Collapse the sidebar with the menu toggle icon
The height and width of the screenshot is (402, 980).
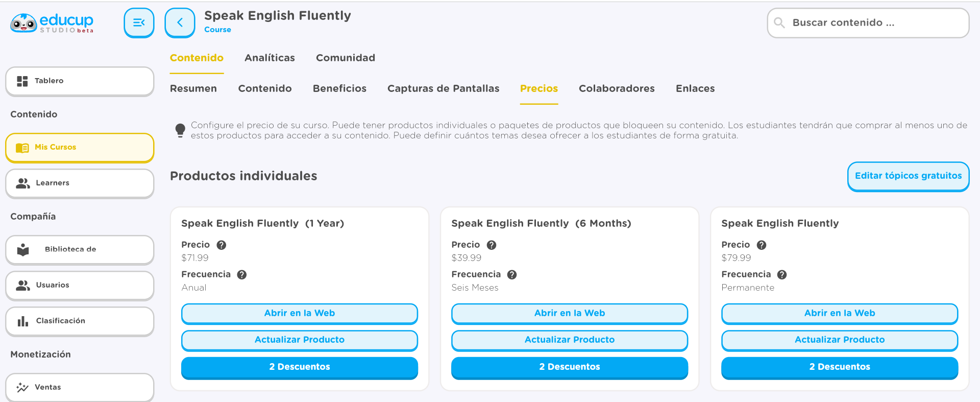click(139, 22)
